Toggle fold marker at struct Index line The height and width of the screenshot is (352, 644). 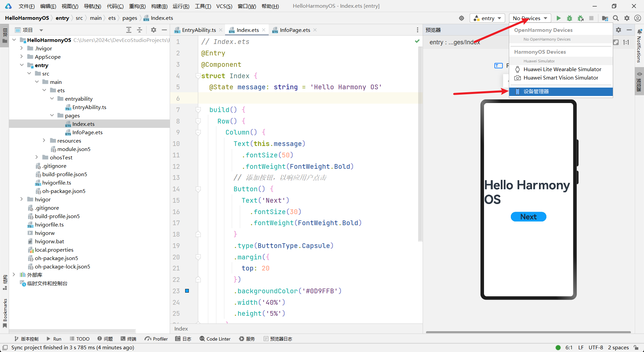coord(198,76)
